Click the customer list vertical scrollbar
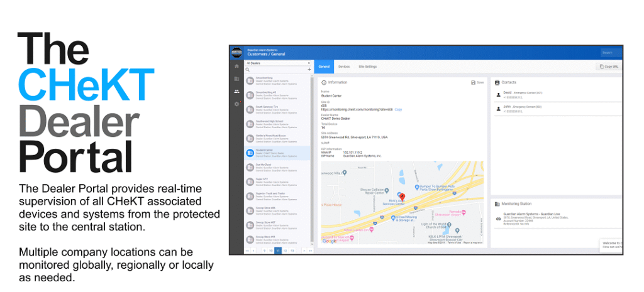644x292 pixels. (x=312, y=157)
